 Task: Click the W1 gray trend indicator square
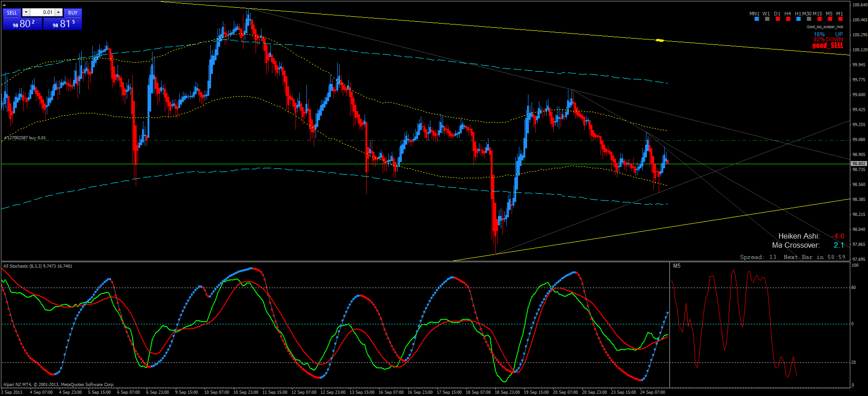click(x=767, y=19)
